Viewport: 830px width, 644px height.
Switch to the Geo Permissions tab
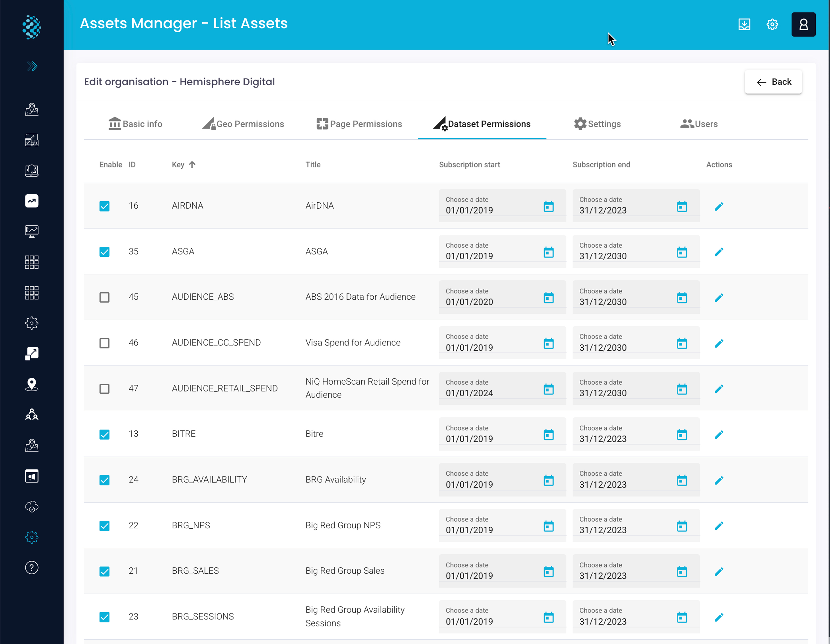[243, 124]
